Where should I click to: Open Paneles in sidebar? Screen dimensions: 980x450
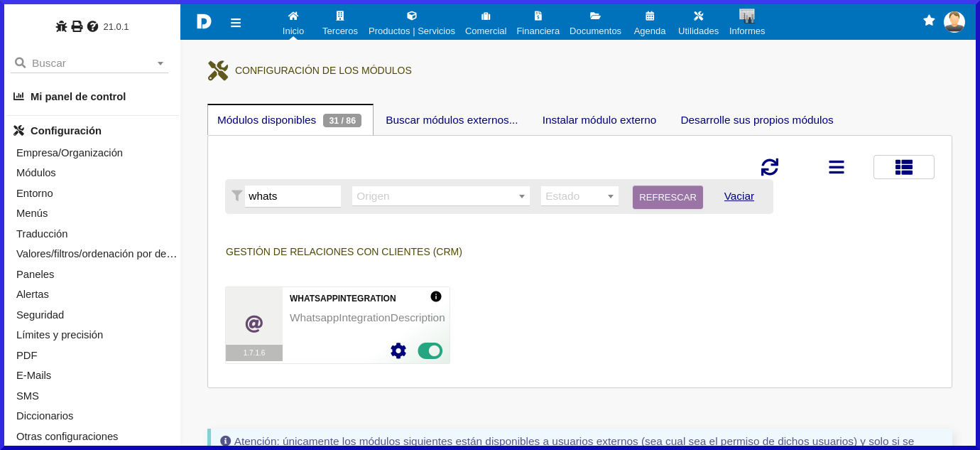click(36, 274)
